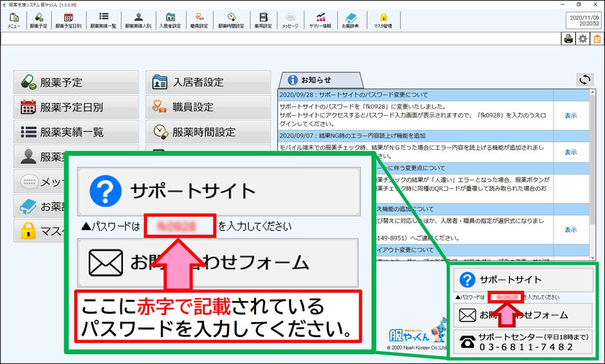
Task: Click 表示 for the password change notice
Action: click(570, 116)
